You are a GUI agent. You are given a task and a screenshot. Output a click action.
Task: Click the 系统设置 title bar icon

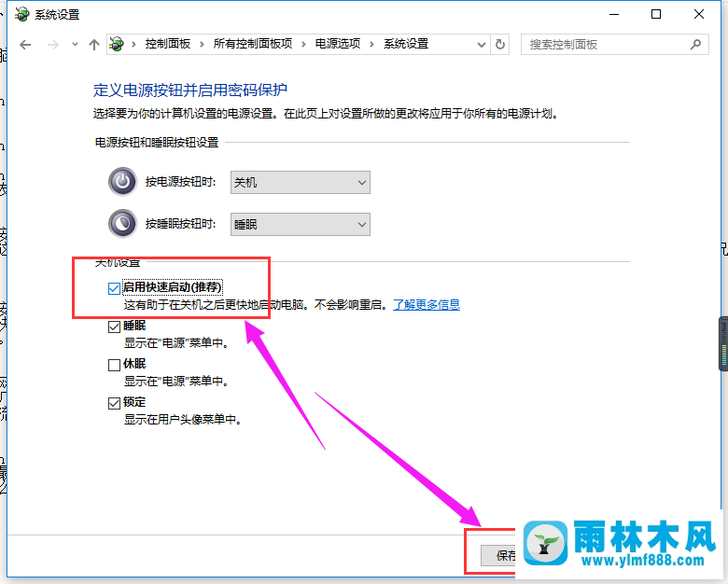tap(21, 14)
